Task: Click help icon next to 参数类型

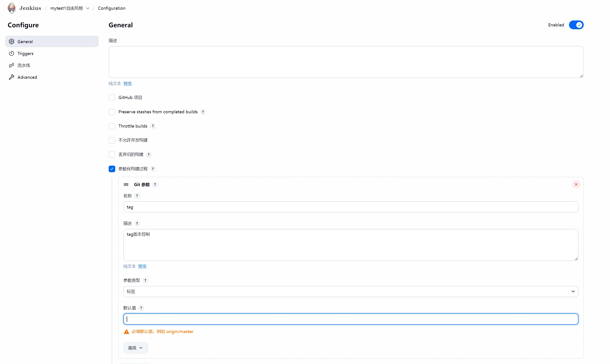Action: pos(145,280)
